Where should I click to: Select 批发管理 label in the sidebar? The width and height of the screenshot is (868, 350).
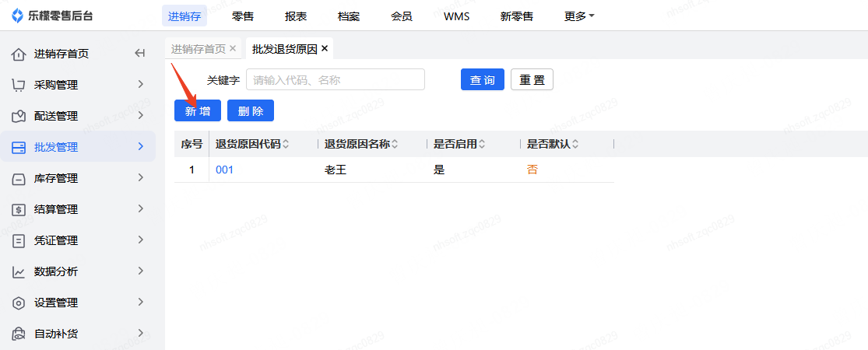pos(56,147)
